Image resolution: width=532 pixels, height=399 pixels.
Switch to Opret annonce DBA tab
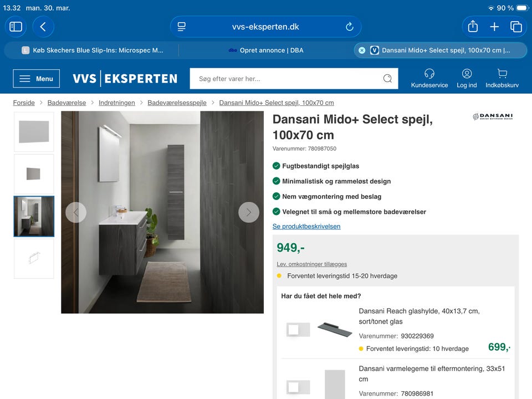click(x=266, y=50)
